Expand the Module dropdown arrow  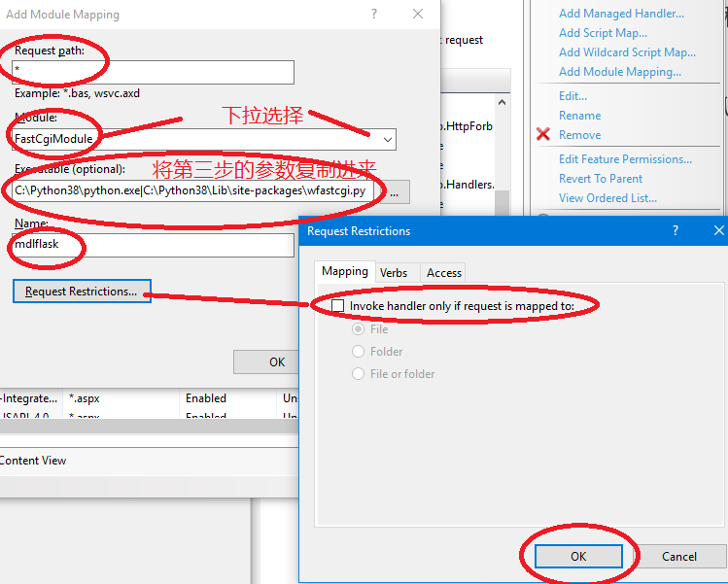point(388,139)
